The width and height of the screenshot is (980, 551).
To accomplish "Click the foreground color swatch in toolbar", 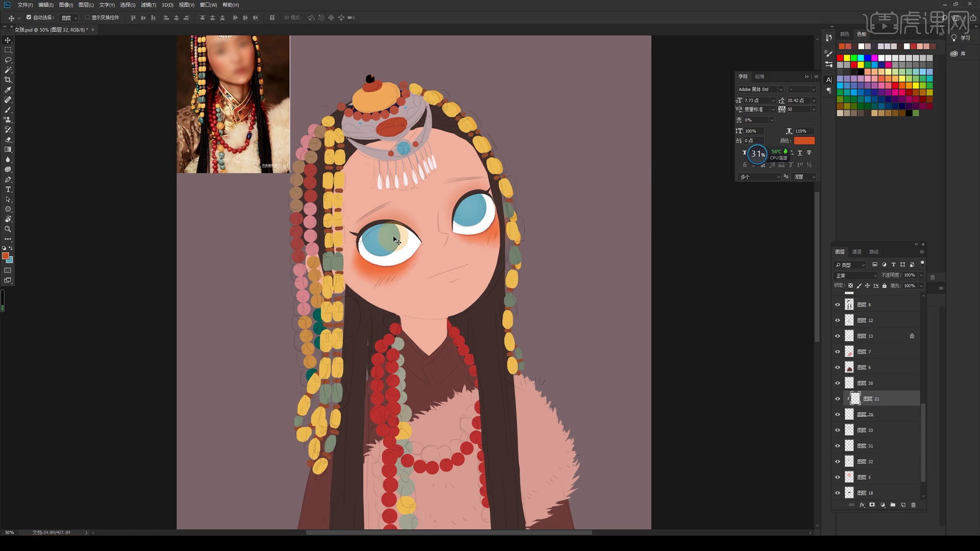I will pos(5,256).
